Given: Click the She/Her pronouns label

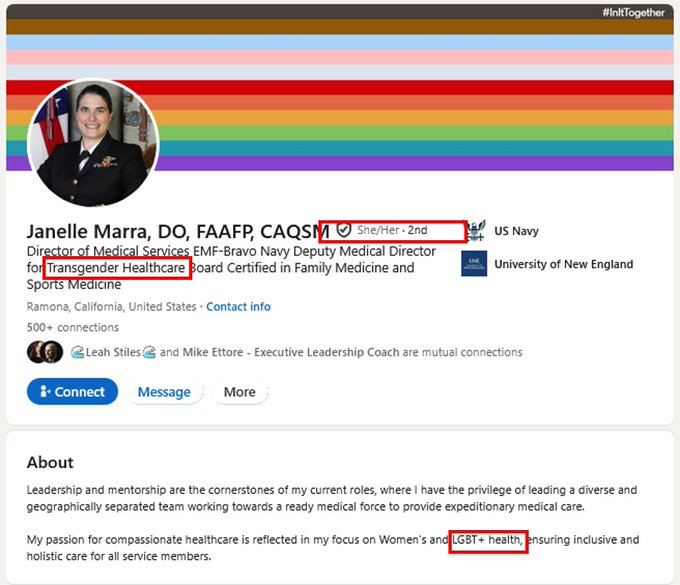Looking at the screenshot, I should click(x=378, y=230).
